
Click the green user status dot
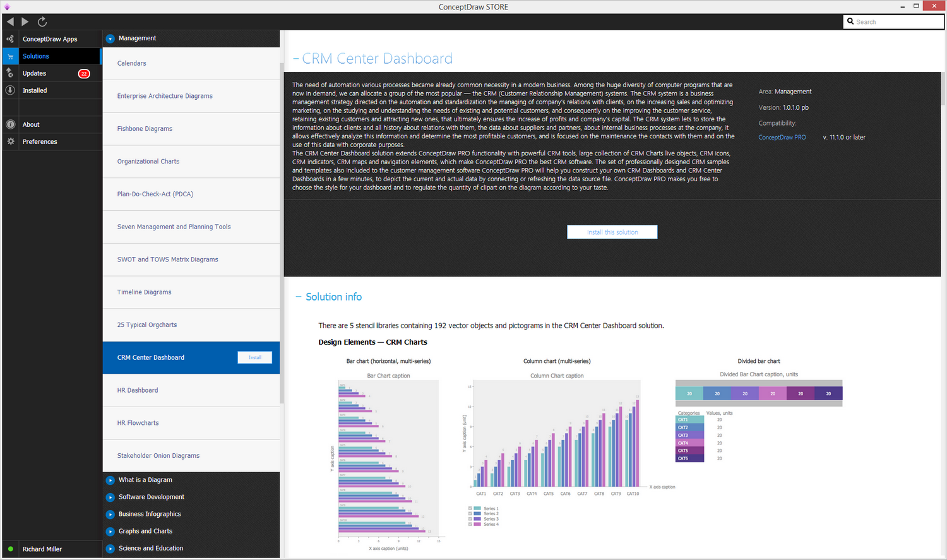[11, 549]
